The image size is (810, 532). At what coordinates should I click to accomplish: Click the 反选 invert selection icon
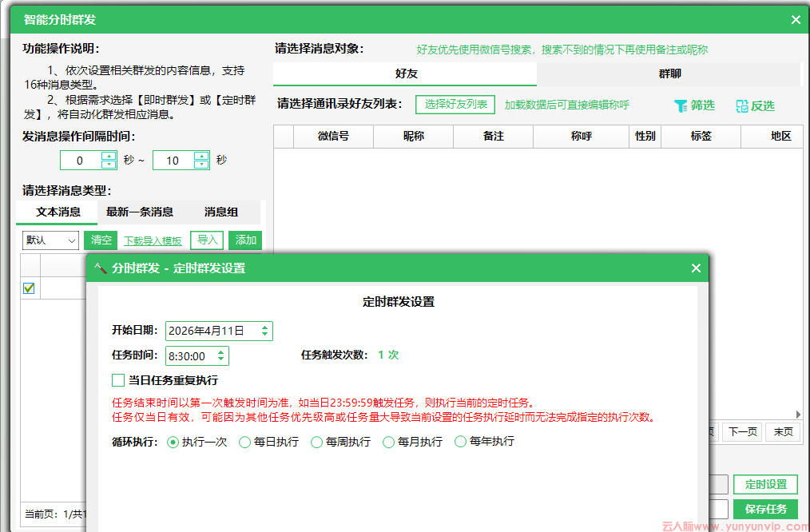pyautogui.click(x=742, y=105)
